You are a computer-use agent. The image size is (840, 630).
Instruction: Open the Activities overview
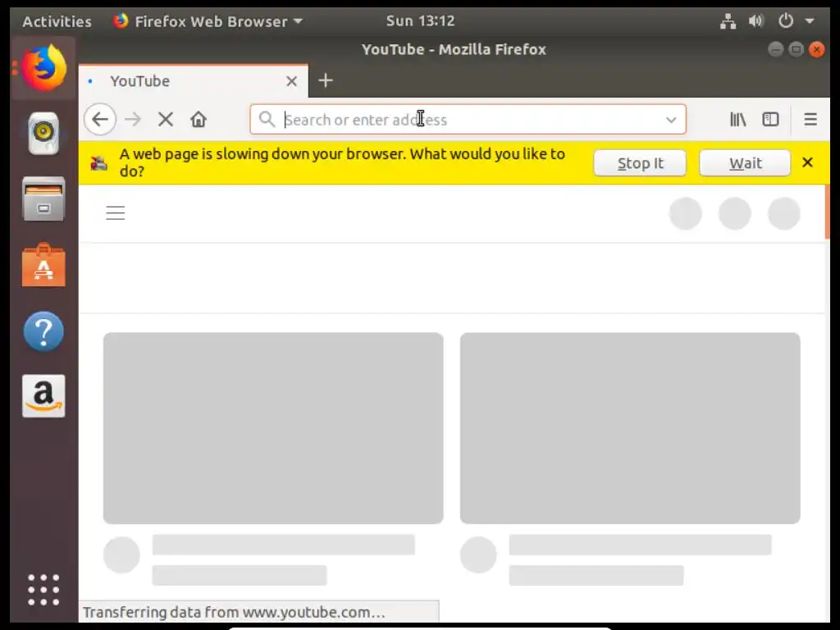point(57,21)
